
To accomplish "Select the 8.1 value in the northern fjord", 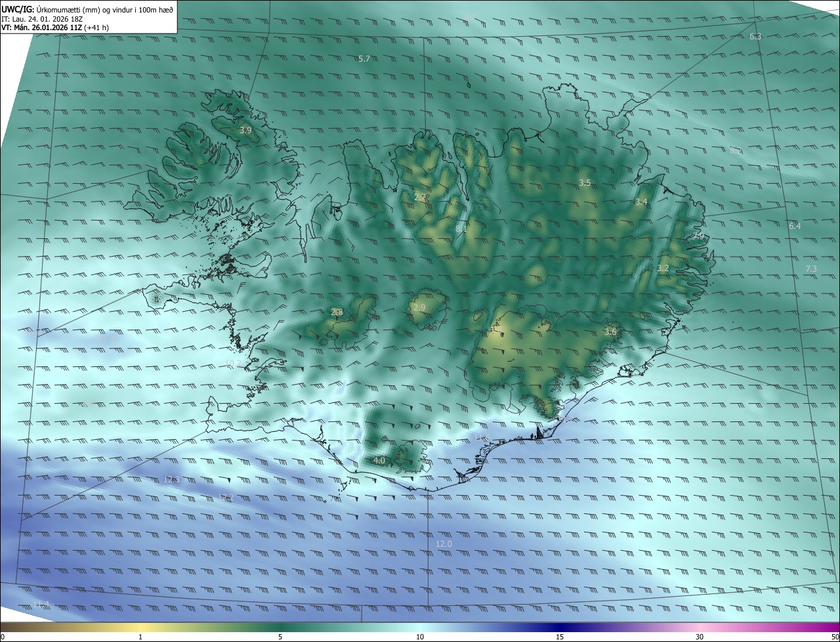I will (x=461, y=228).
